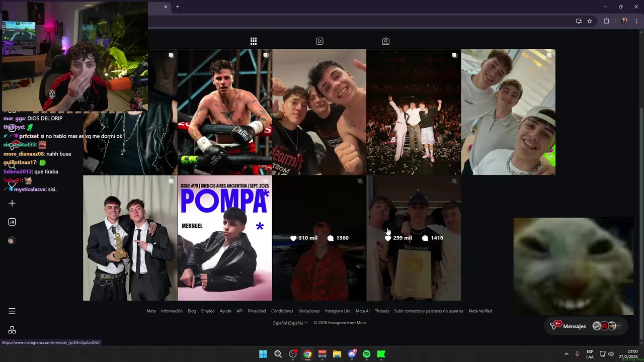Open the boxing ring photo post

pyautogui.click(x=225, y=112)
